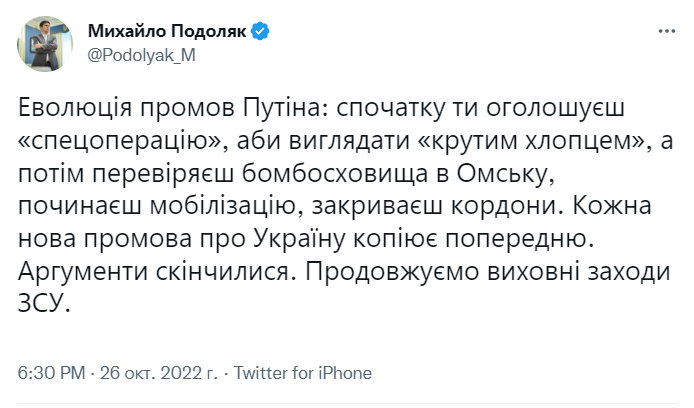Screen dimensions: 694x408
Task: Click the word бомбосховища
Action: point(335,174)
